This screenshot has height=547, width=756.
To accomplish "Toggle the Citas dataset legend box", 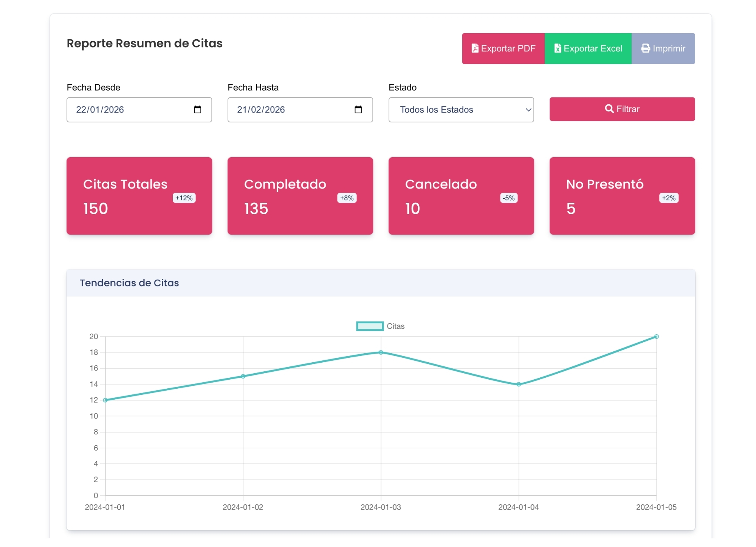I will click(x=370, y=326).
